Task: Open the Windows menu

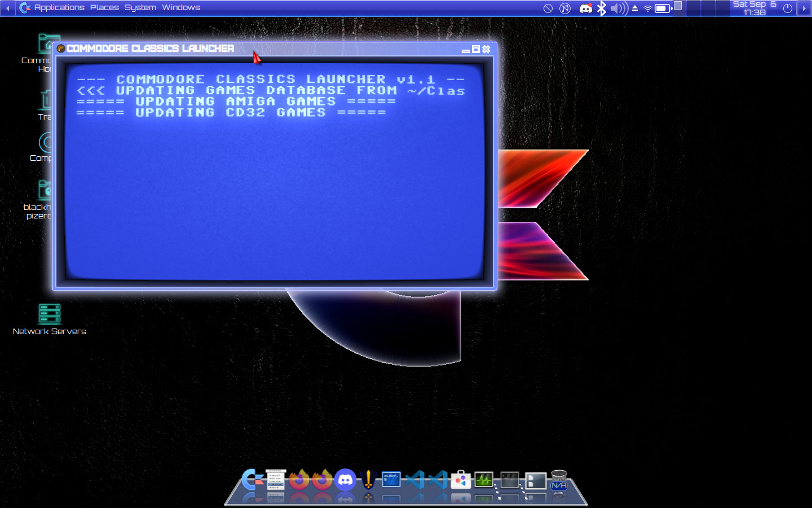Action: click(181, 7)
